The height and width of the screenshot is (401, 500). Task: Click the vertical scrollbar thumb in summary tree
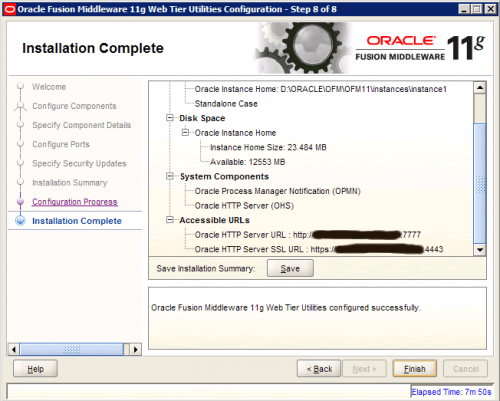pos(480,183)
